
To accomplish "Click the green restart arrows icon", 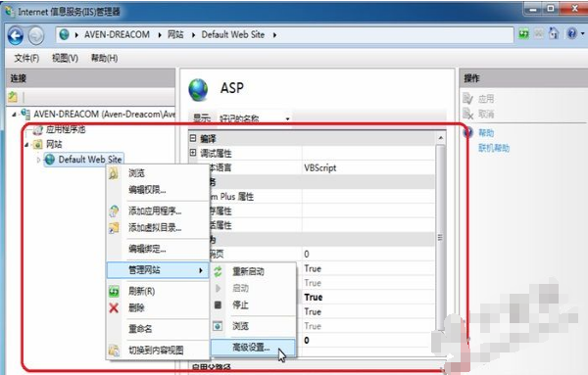I will pyautogui.click(x=218, y=271).
